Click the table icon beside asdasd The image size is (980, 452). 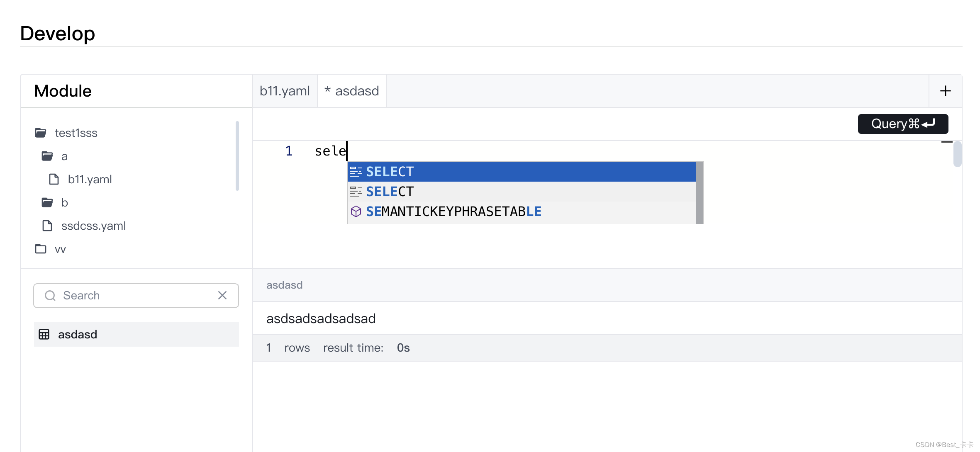coord(44,334)
